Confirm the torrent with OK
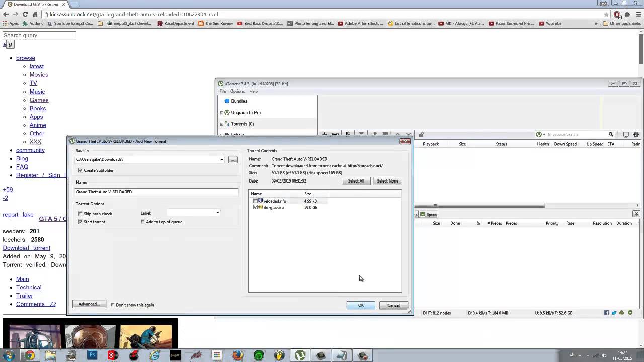This screenshot has height=362, width=644. tap(361, 305)
